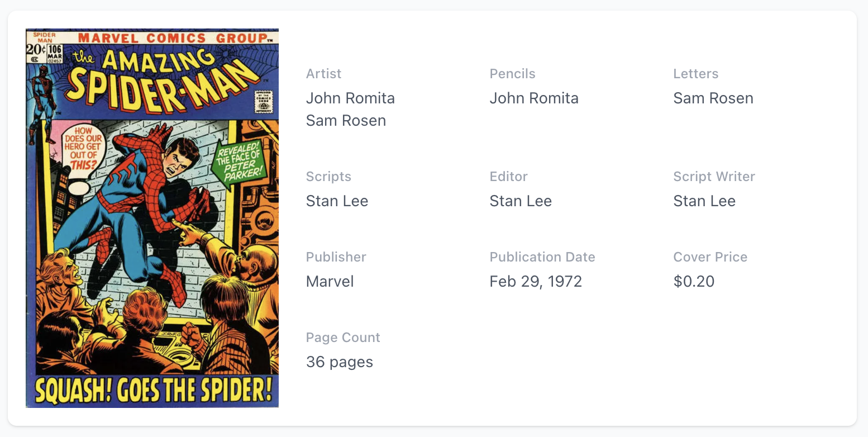Click John Romita under Pencils
The height and width of the screenshot is (437, 868).
point(534,98)
